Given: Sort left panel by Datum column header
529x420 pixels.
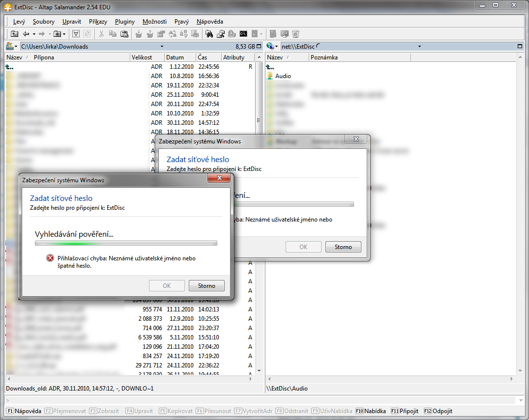Looking at the screenshot, I should 175,57.
